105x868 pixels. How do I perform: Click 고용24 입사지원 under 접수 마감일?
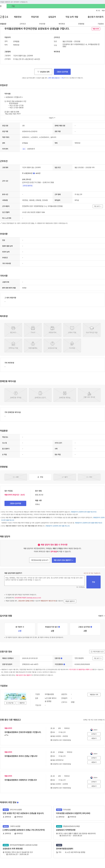pos(15,503)
